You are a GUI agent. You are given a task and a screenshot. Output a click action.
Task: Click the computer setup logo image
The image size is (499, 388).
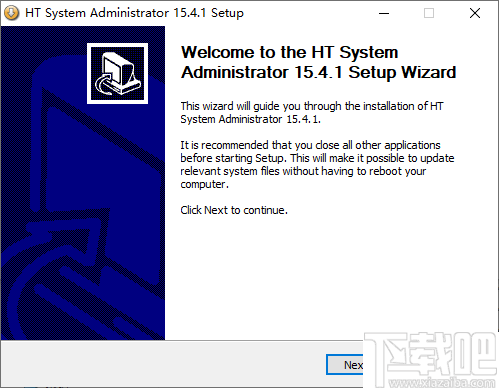point(117,73)
